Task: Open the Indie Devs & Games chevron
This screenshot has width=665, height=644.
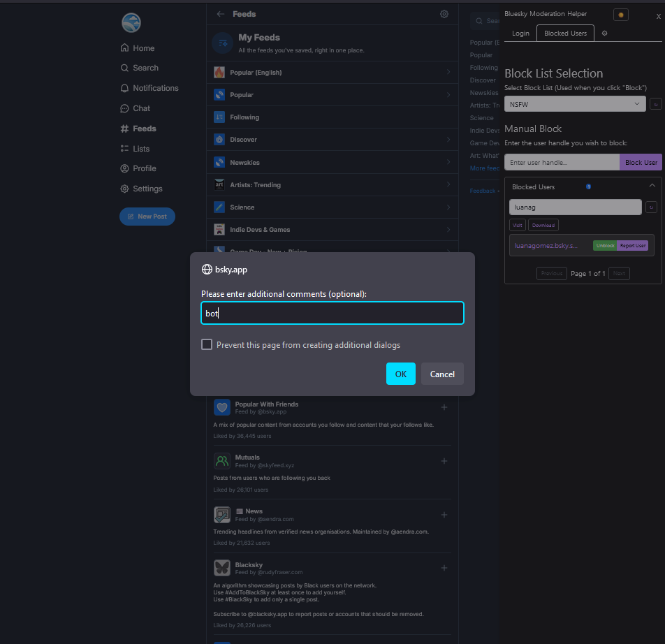Action: [448, 229]
